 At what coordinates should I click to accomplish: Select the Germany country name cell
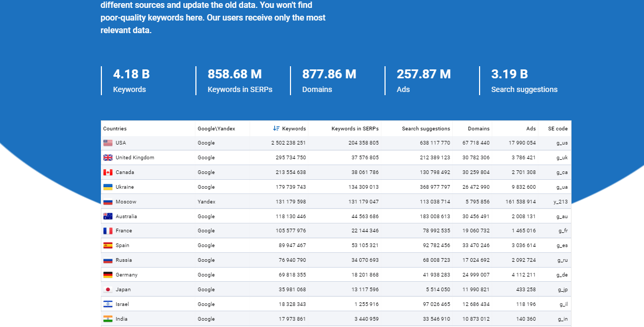(127, 275)
